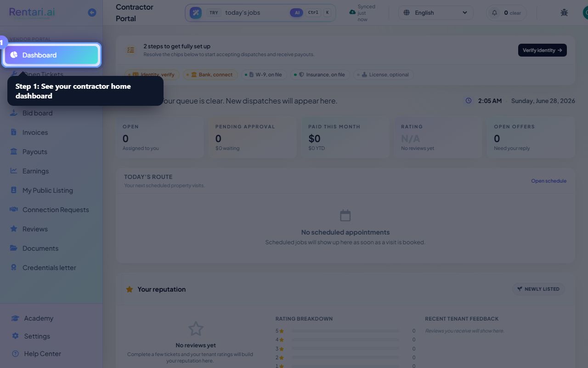Screen dimensions: 588x368
Task: Click the cloud Synced status icon
Action: 352,12
